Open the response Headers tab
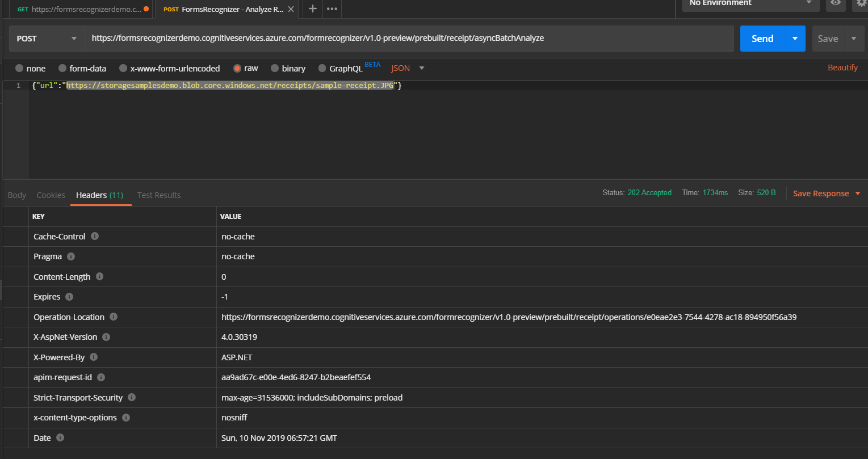 (x=99, y=195)
